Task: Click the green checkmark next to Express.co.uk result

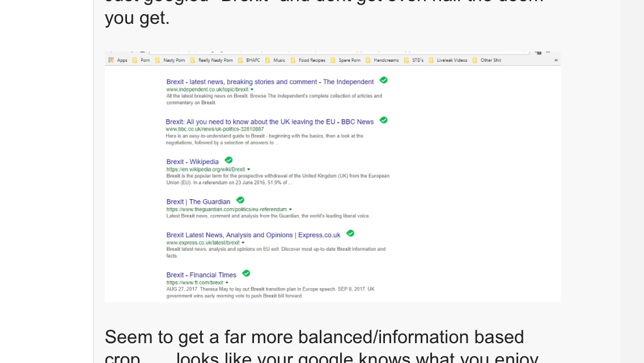Action: (350, 234)
